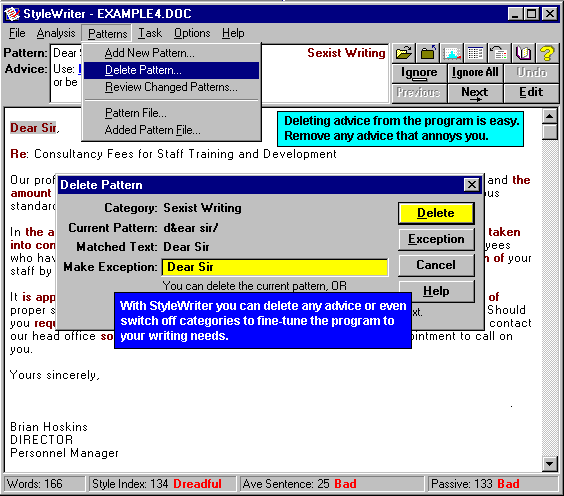Open the graph chart statistics icon
Viewport: 564px width, 496px height.
point(452,54)
